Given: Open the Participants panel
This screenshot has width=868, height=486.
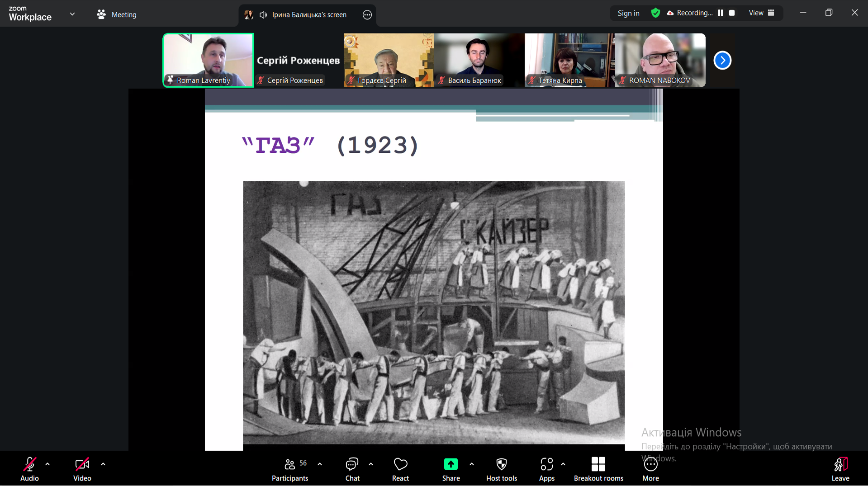Looking at the screenshot, I should [289, 469].
